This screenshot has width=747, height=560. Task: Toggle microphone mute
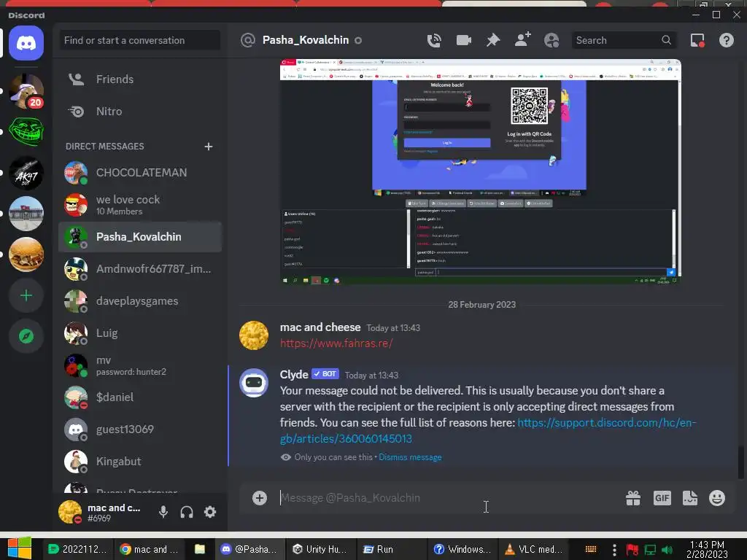pyautogui.click(x=163, y=512)
